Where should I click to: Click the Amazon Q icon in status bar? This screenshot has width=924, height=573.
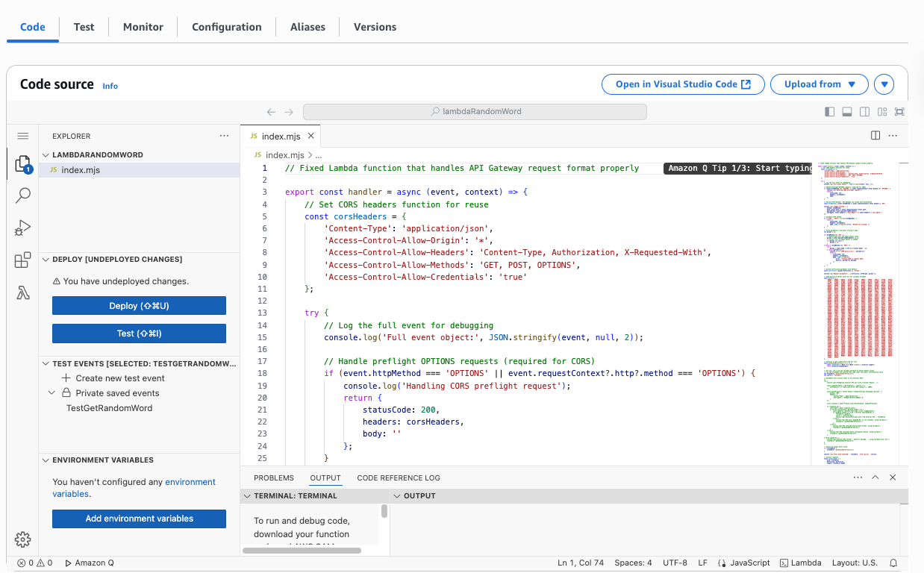point(89,563)
